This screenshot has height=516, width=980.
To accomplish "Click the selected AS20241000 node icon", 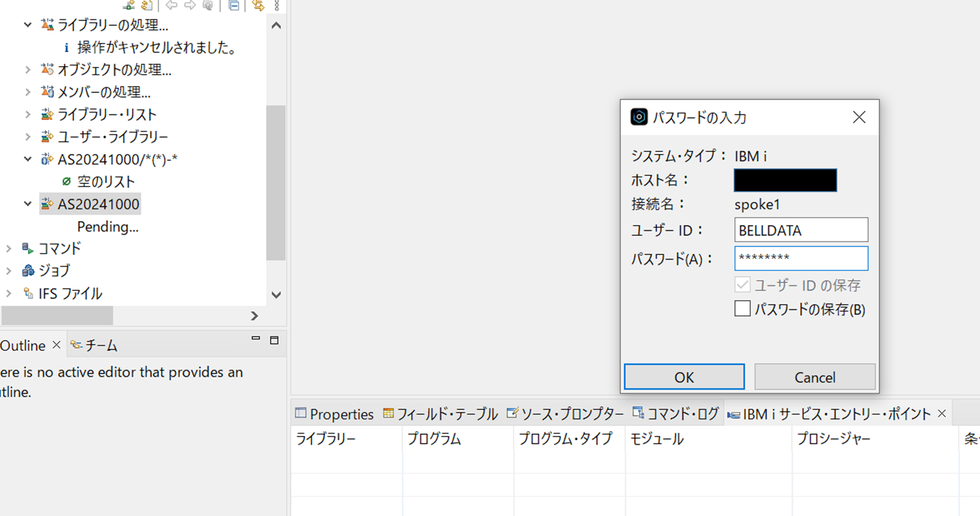I will point(47,204).
